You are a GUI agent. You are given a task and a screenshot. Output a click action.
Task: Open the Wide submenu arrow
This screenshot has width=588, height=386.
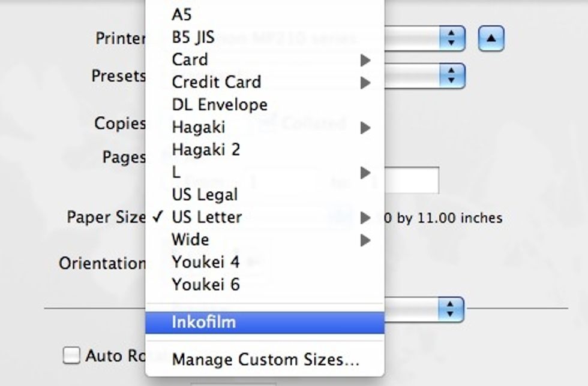pyautogui.click(x=365, y=241)
